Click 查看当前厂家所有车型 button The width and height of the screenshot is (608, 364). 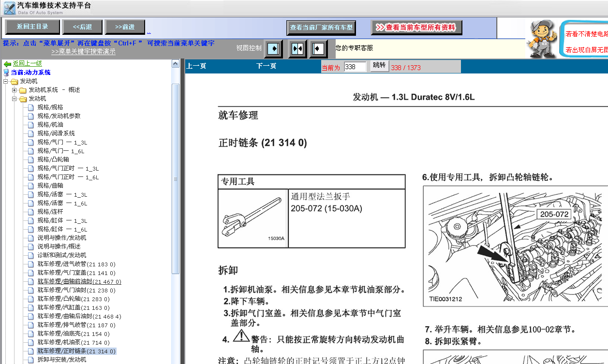pos(321,28)
